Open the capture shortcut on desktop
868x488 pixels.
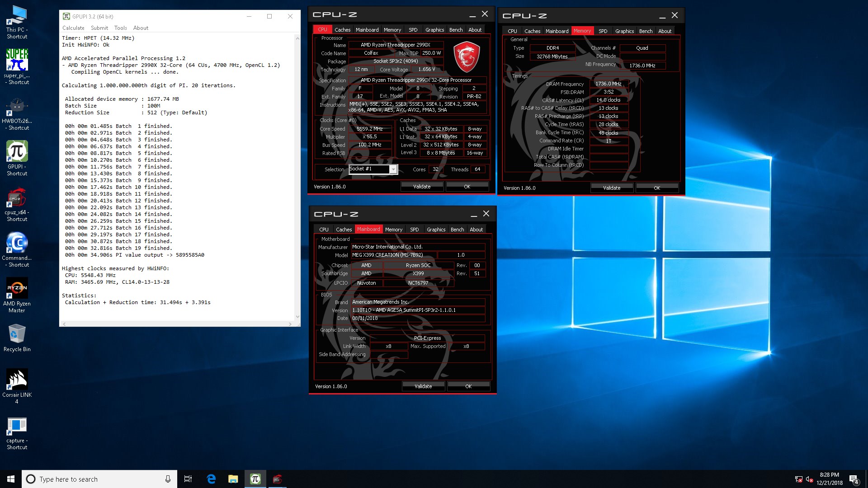[17, 433]
